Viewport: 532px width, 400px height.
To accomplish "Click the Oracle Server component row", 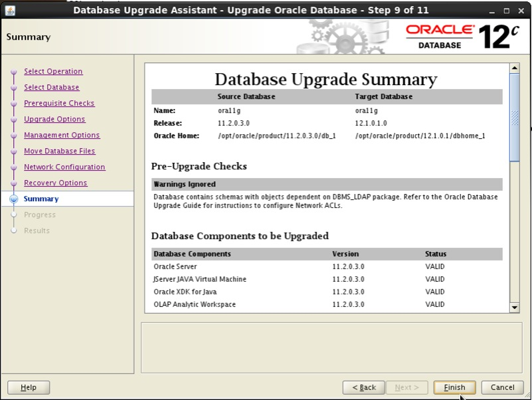I will pyautogui.click(x=327, y=266).
